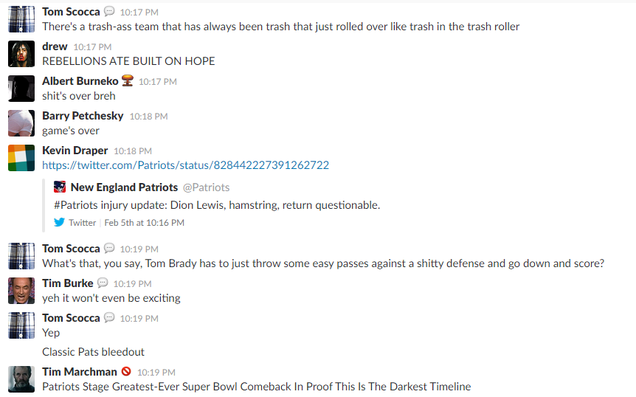Click the mushroom cloud emoji beside Albert Burneko
The image size is (636, 397).
point(127,81)
